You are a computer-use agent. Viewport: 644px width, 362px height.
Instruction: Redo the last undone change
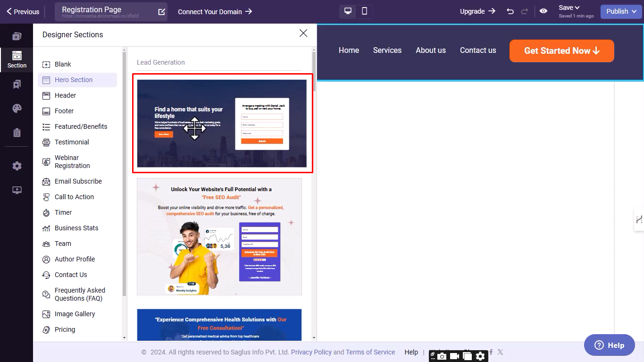click(524, 11)
